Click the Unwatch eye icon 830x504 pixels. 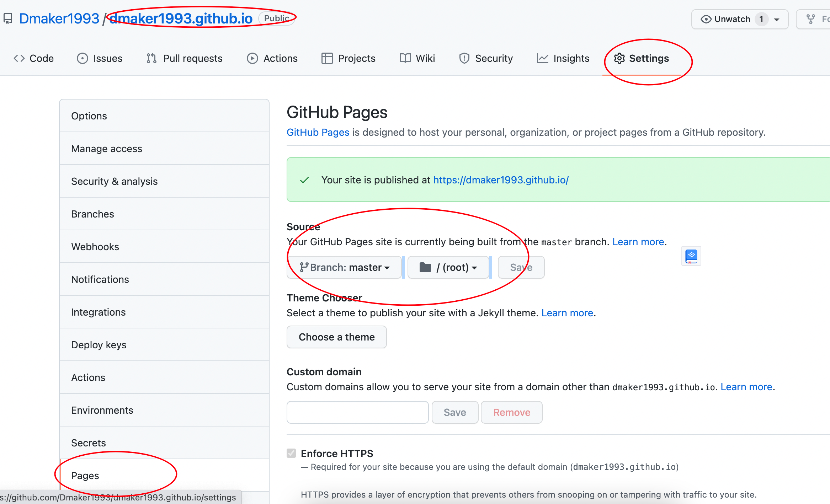(x=706, y=19)
